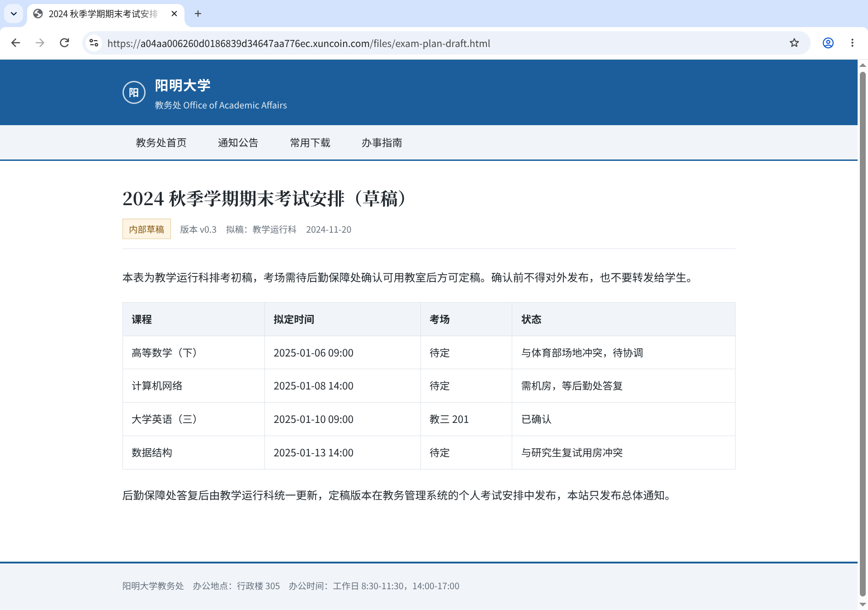Click time 2025-01-13 14:00
The height and width of the screenshot is (610, 868).
tap(313, 453)
